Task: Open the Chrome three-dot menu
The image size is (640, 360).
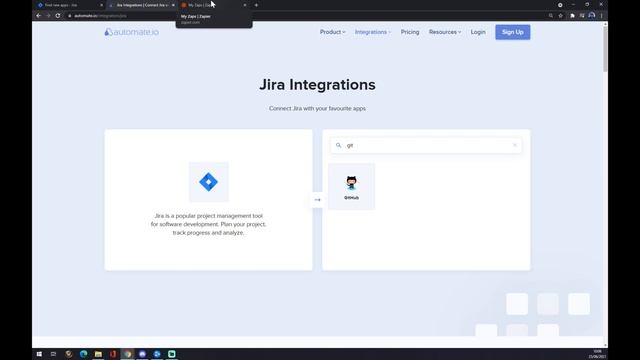Action: pos(602,16)
